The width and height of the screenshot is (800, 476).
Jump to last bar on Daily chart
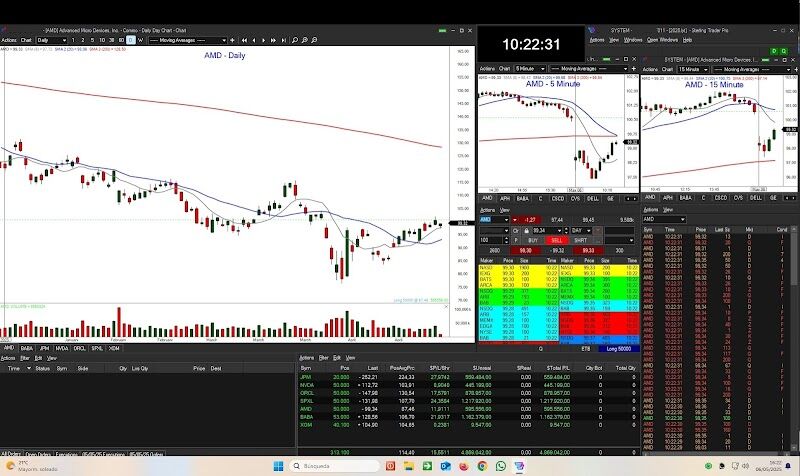(x=284, y=40)
